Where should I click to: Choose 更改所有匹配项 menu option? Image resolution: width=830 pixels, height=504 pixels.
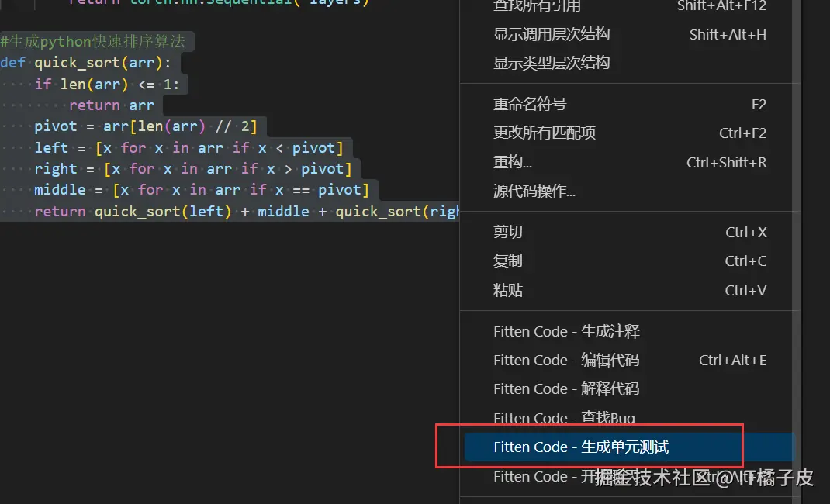coord(629,133)
